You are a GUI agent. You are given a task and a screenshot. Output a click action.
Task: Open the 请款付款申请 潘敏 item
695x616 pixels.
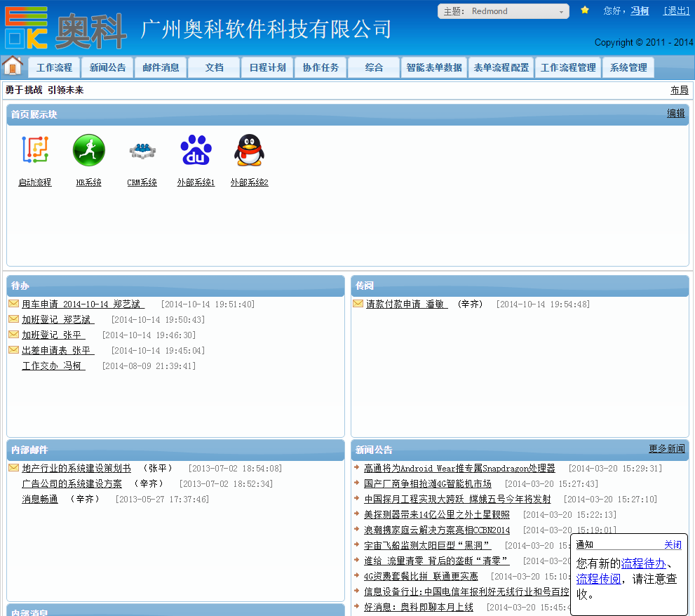(406, 304)
